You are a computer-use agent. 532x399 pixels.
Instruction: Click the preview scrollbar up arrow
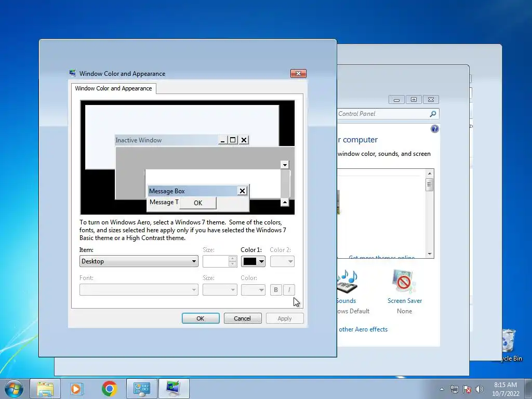pos(285,203)
